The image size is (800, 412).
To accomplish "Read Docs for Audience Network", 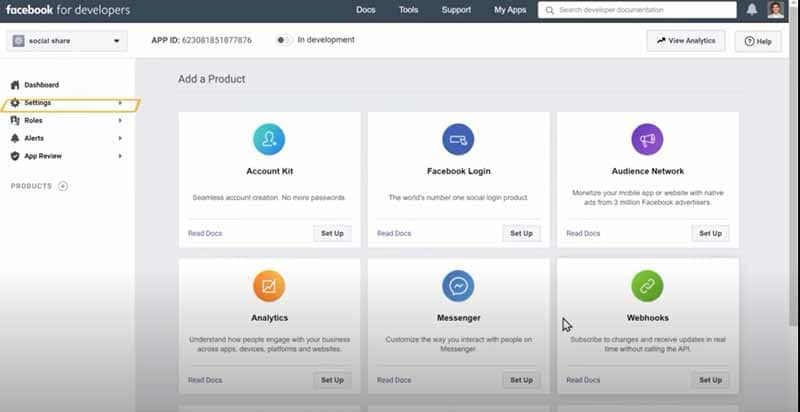I will point(583,234).
